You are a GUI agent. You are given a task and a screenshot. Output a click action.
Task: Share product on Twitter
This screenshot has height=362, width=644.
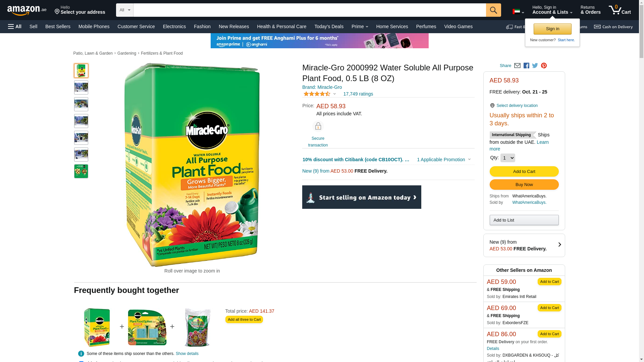click(535, 66)
